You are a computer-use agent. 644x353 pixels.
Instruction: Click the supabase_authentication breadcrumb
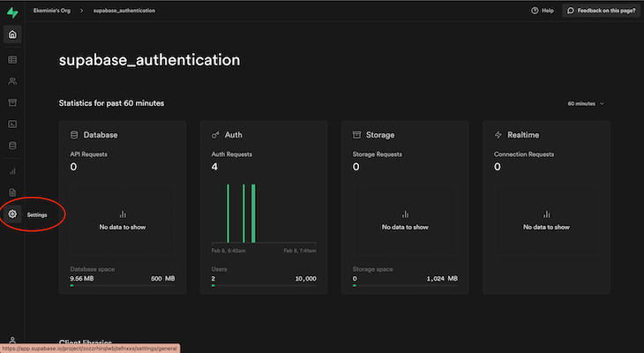tap(124, 11)
